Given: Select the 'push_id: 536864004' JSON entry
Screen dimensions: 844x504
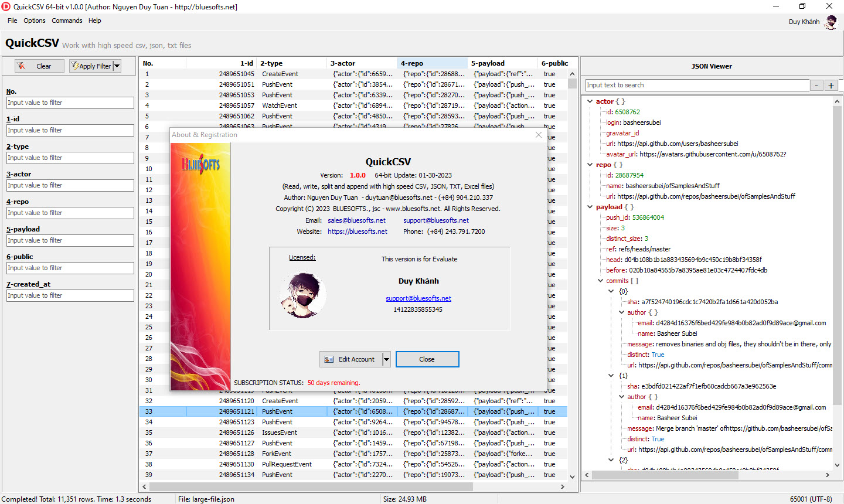Looking at the screenshot, I should point(635,217).
